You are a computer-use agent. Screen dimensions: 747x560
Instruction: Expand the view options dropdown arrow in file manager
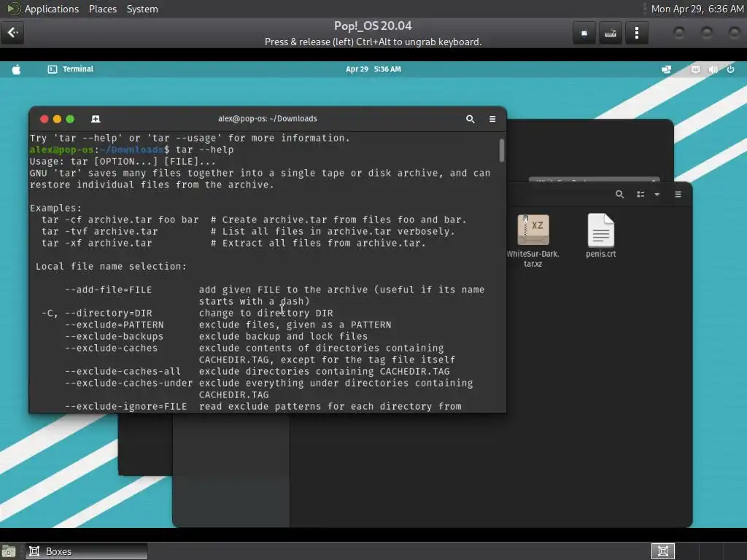pyautogui.click(x=657, y=194)
